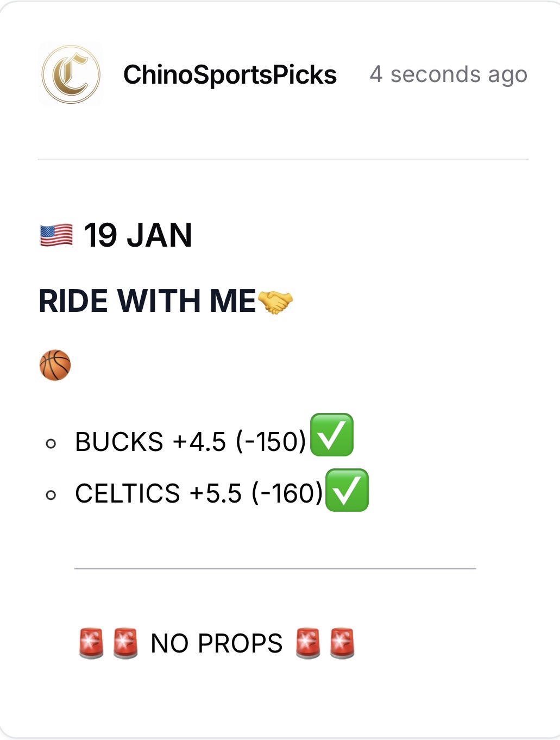This screenshot has width=560, height=740.
Task: Click the bullet point before CELTICS
Action: [x=51, y=496]
